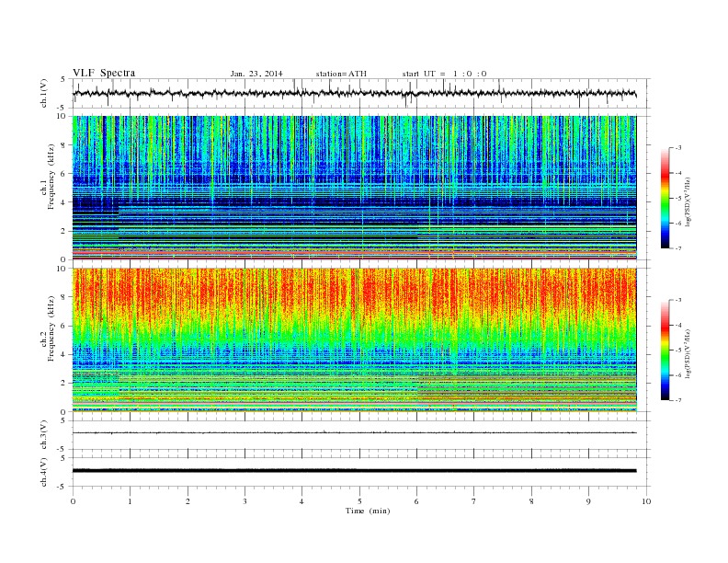The image size is (728, 563).
Task: Click time axis tick label "1"
Action: [131, 501]
